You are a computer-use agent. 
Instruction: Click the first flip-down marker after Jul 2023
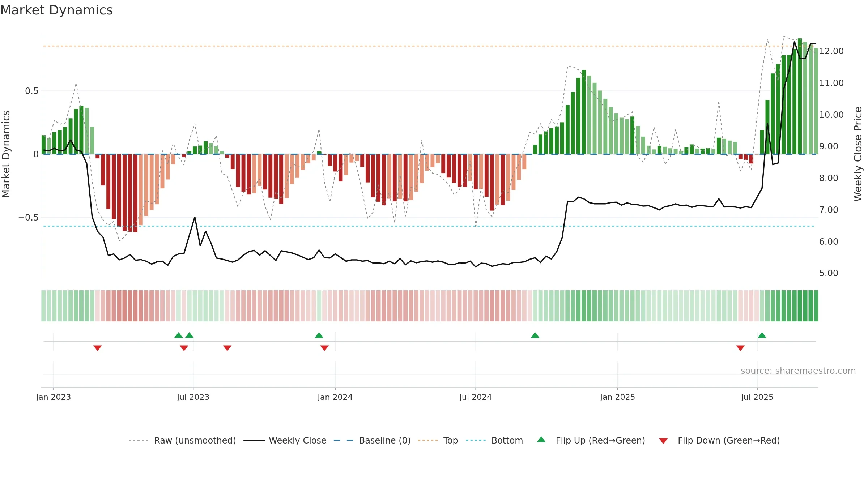coord(227,348)
